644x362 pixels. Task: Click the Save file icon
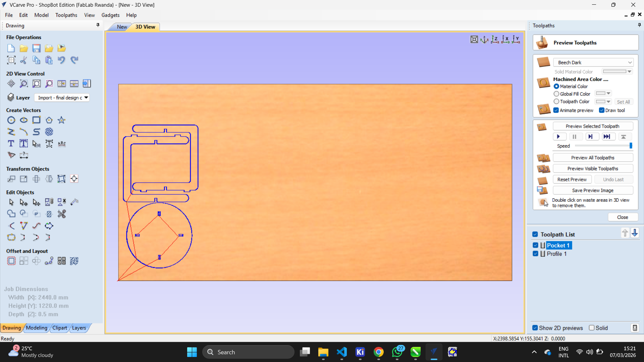coord(36,48)
